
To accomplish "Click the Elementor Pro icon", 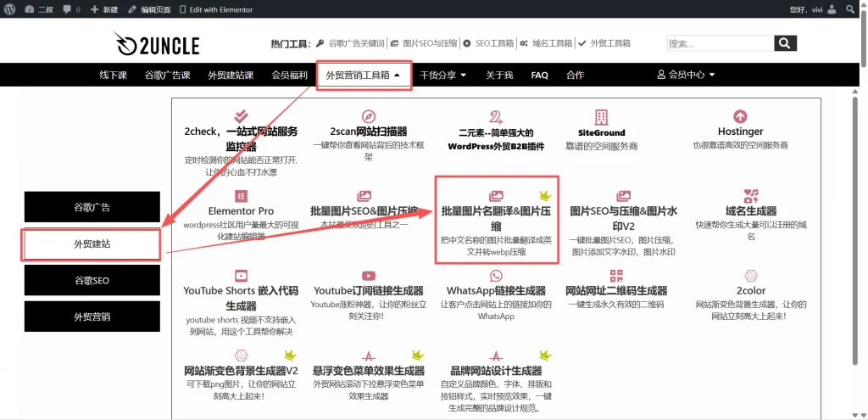I will (x=242, y=195).
